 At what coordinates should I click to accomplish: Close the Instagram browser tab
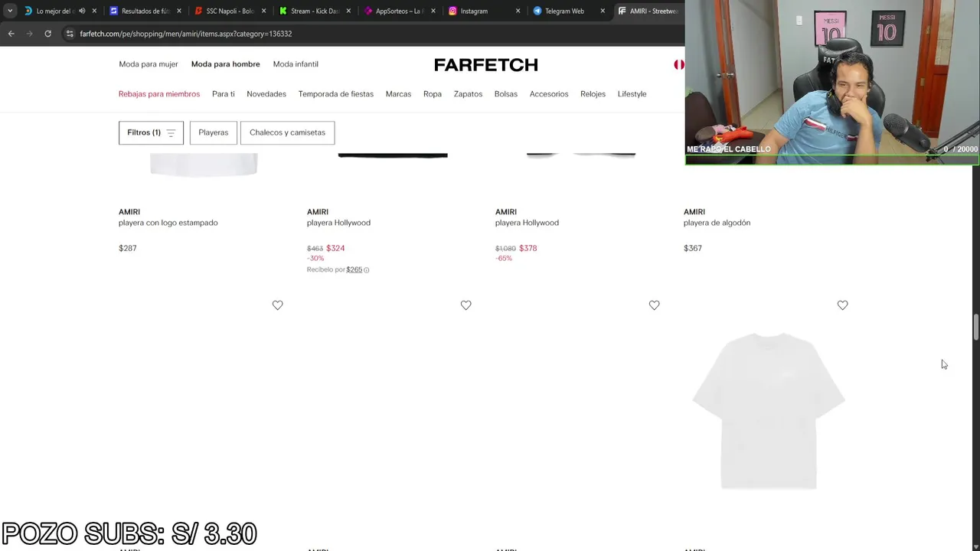pyautogui.click(x=518, y=11)
